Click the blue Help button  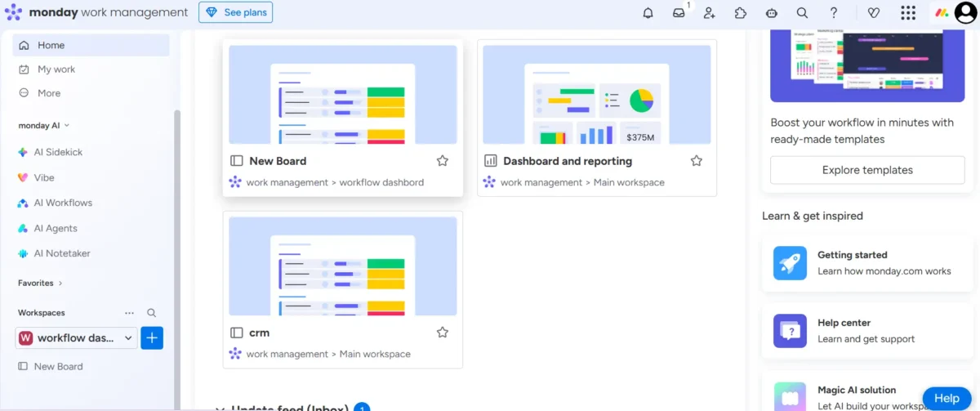click(x=947, y=398)
